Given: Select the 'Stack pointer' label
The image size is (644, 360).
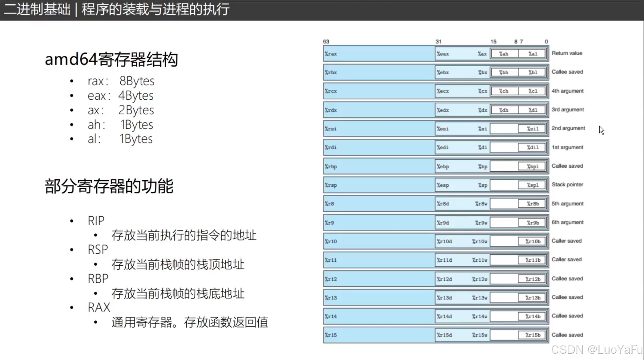Looking at the screenshot, I should point(567,184).
